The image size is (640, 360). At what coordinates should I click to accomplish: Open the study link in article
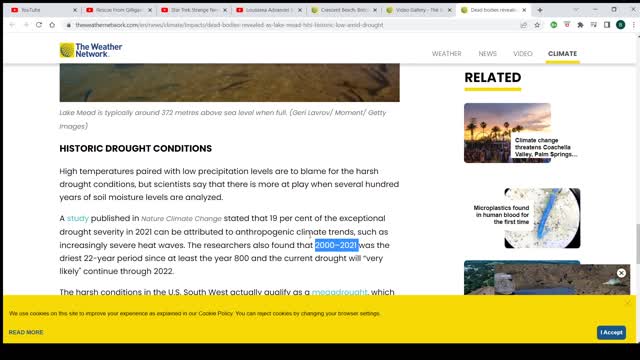78,218
